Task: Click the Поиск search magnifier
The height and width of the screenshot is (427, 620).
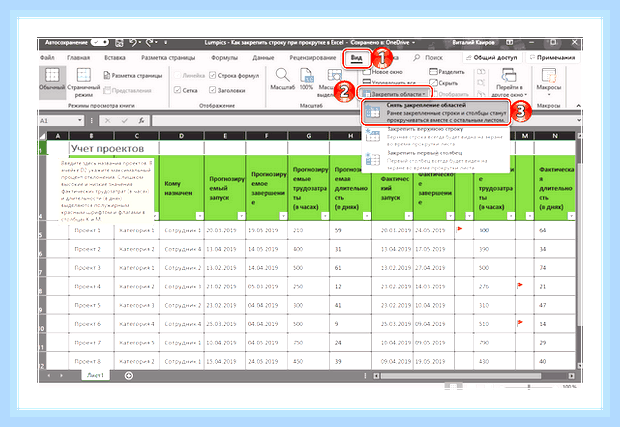Action: point(416,58)
